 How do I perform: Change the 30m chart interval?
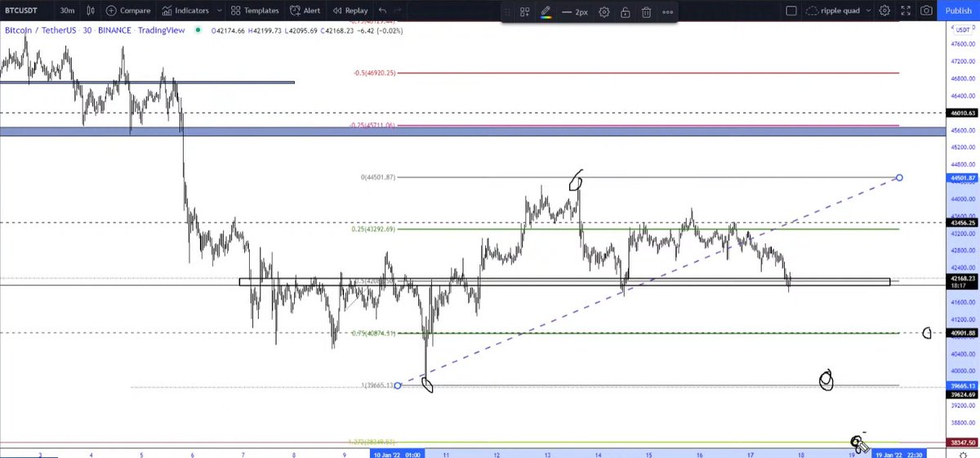(x=67, y=11)
